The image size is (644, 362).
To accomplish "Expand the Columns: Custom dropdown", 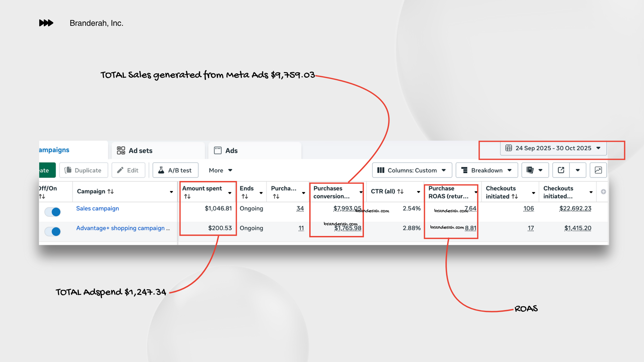I will point(412,170).
